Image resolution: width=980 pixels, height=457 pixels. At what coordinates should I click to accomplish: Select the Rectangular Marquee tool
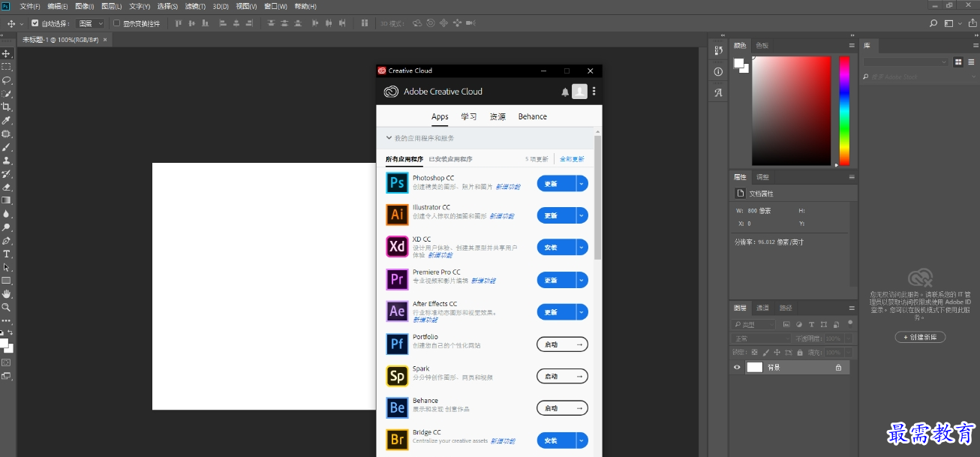tap(6, 67)
